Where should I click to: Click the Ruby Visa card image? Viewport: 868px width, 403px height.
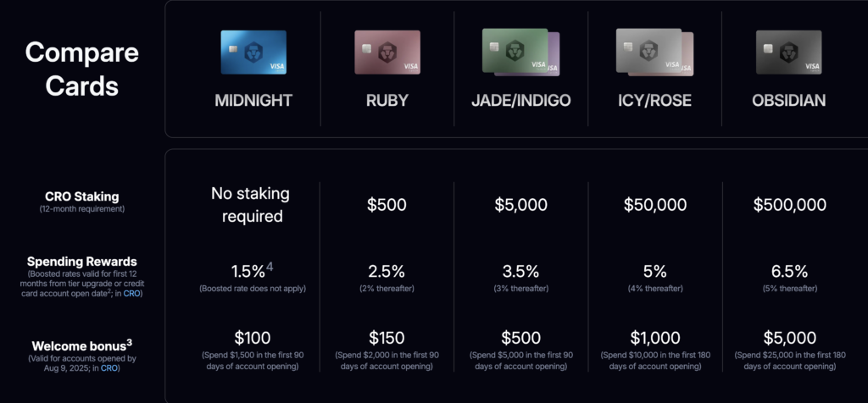click(x=387, y=52)
